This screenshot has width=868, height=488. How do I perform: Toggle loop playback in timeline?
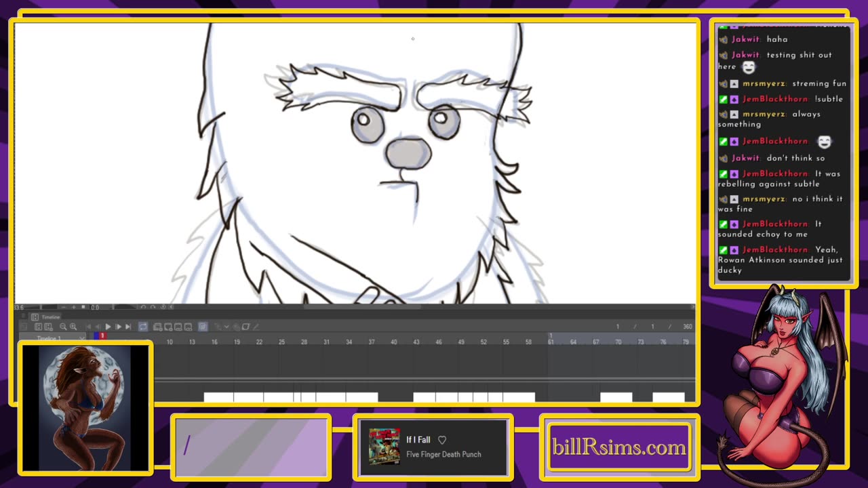pos(143,327)
